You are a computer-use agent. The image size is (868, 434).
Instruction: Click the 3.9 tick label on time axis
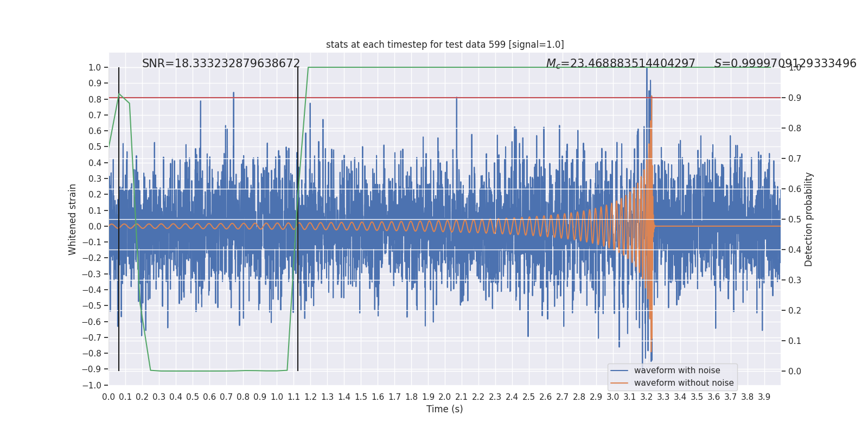(764, 397)
